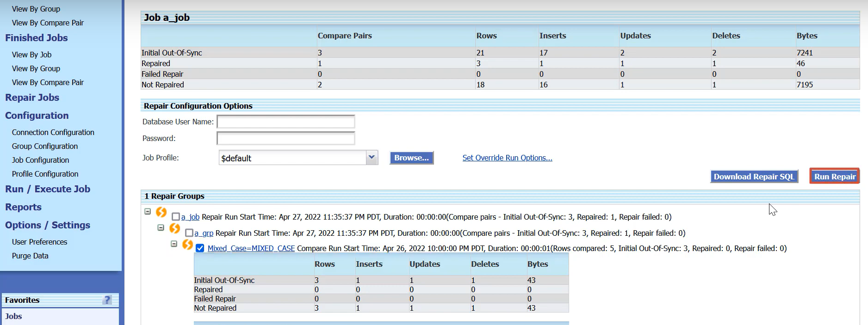
Task: Open Profile Configuration
Action: pos(45,174)
